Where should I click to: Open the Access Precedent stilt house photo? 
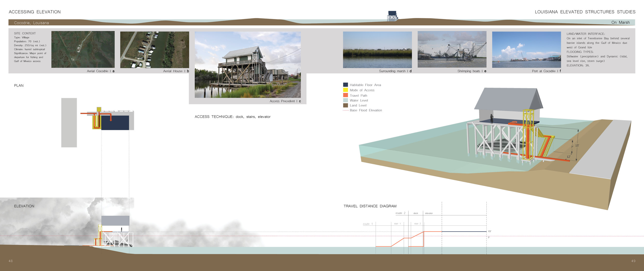point(248,65)
